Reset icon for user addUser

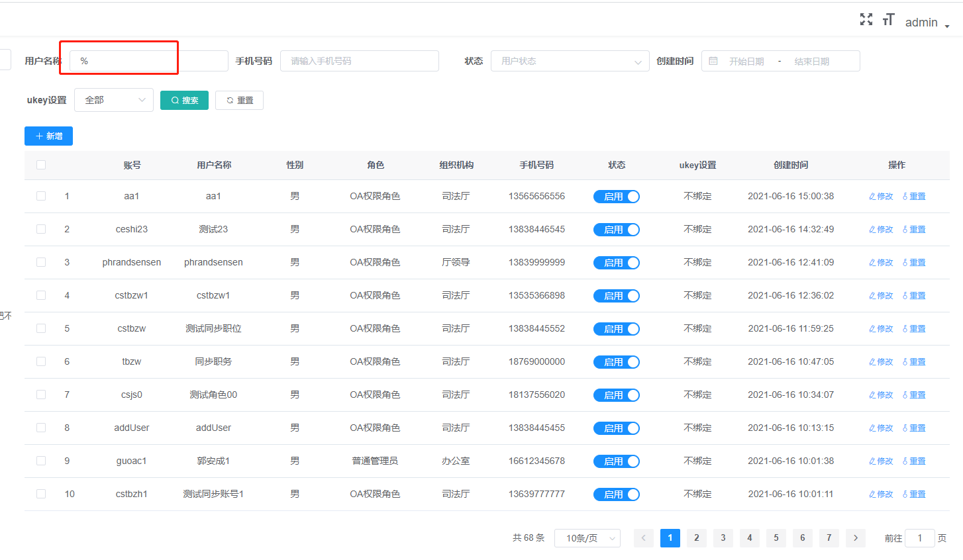[914, 428]
